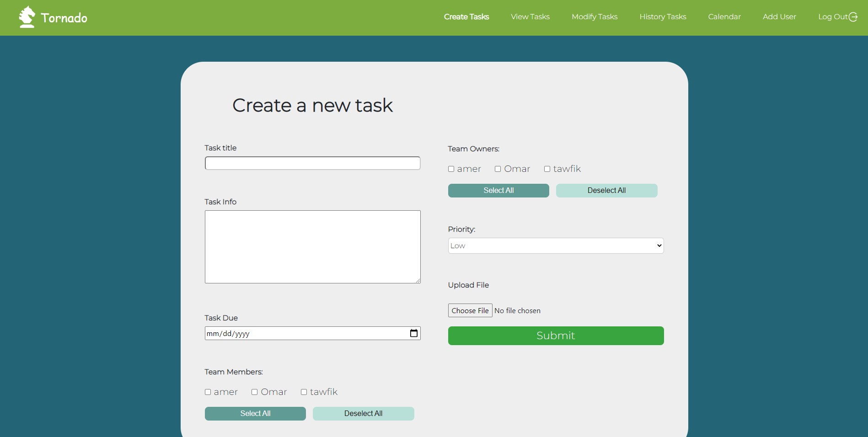868x437 pixels.
Task: Click Deselect All for Team Owners
Action: point(606,191)
